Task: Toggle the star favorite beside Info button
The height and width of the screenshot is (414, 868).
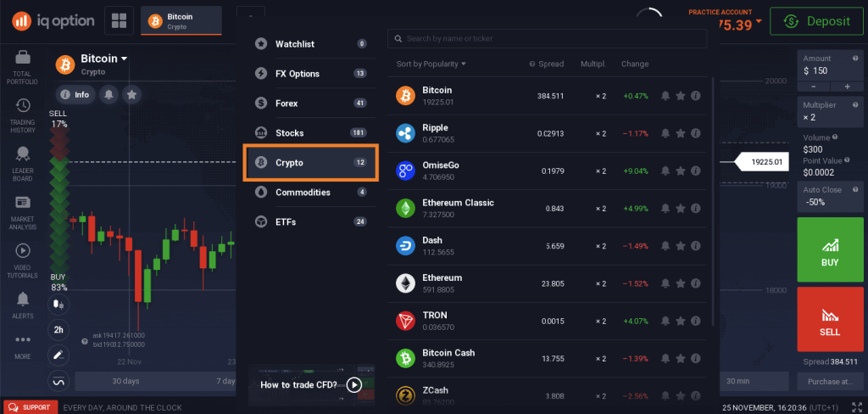Action: (x=131, y=95)
